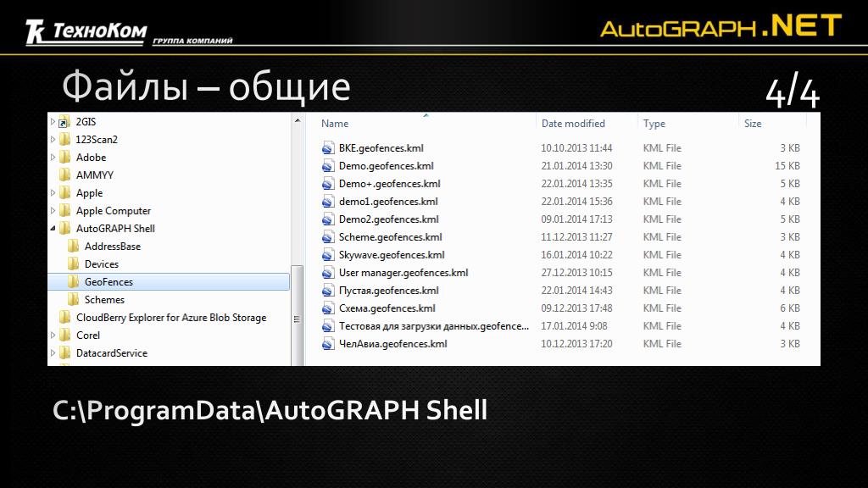Click the folder tree scrollbar thumb
This screenshot has height=488, width=868.
298,315
